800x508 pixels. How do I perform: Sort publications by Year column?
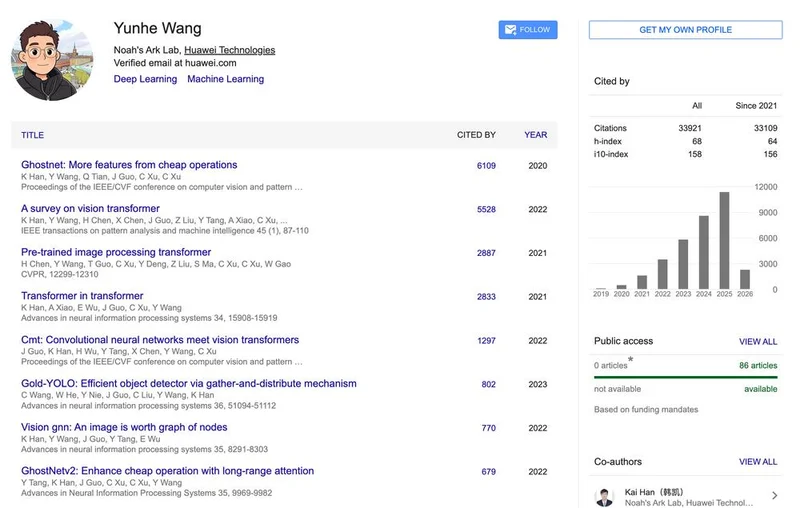535,135
